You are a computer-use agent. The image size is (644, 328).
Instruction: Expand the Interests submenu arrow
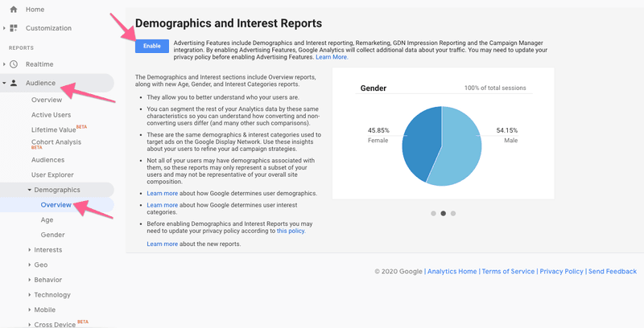click(30, 250)
